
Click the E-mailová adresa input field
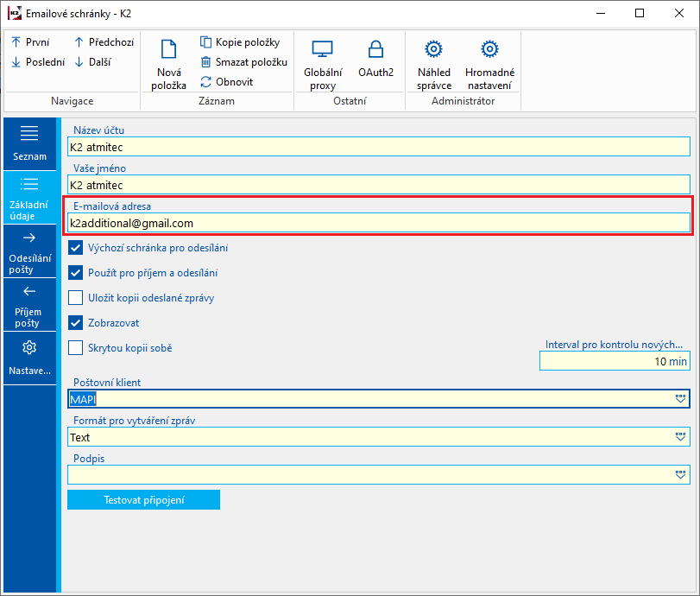pyautogui.click(x=378, y=223)
